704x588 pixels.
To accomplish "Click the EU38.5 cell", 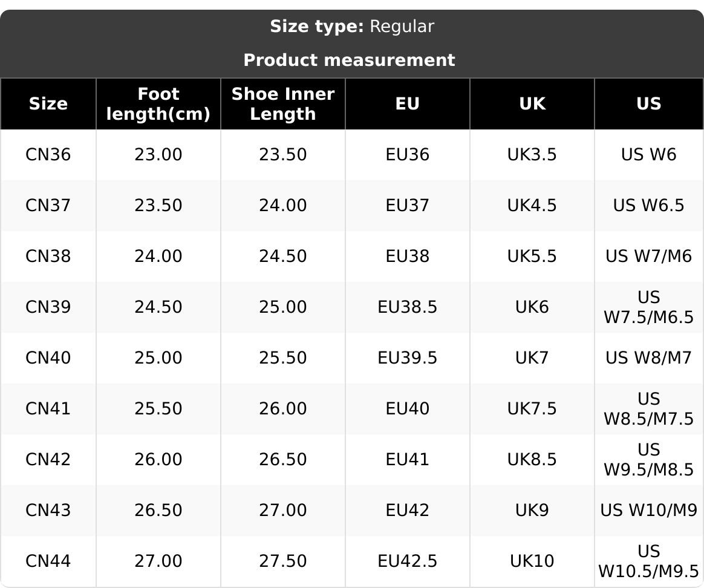I will click(408, 307).
